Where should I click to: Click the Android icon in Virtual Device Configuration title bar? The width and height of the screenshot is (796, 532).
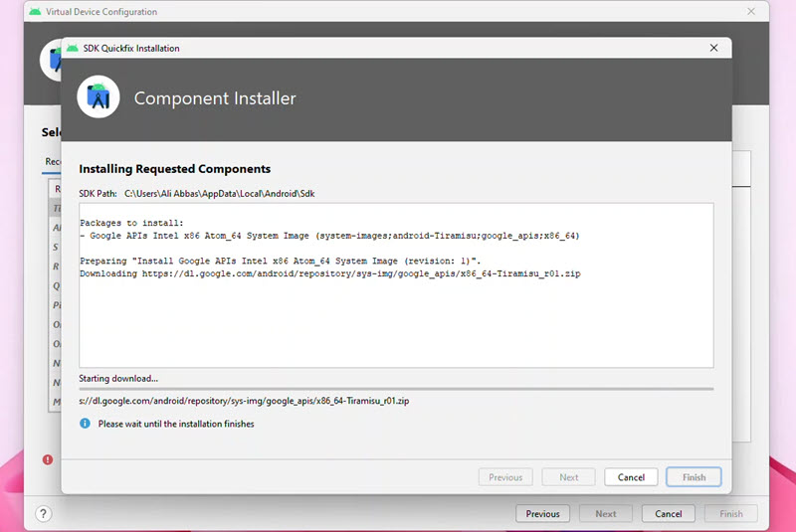pyautogui.click(x=35, y=11)
